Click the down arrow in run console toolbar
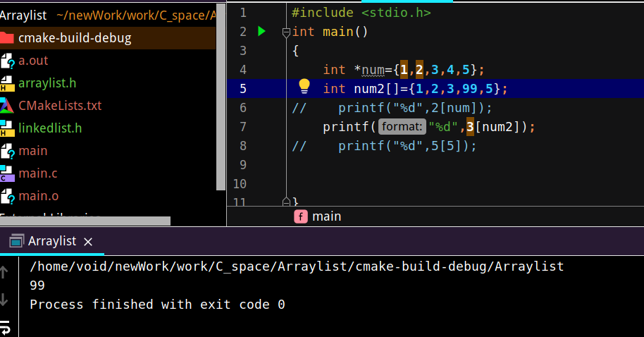Image resolution: width=644 pixels, height=337 pixels. (x=4, y=299)
